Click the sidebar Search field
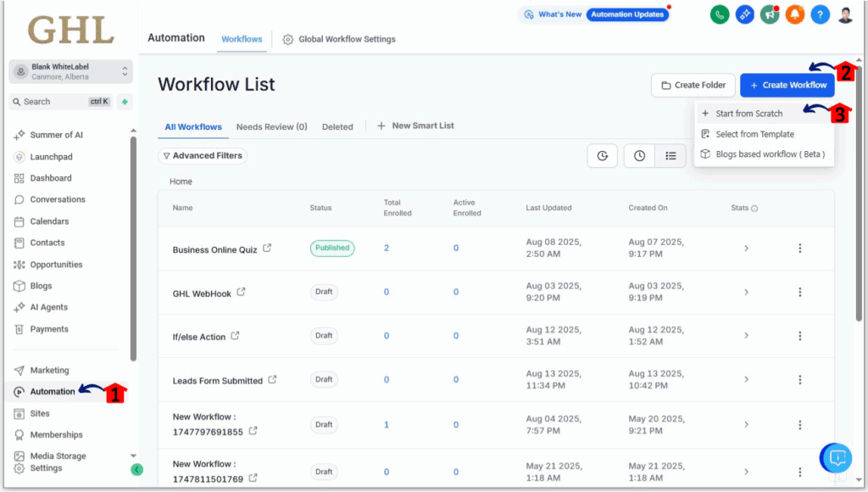 point(61,102)
